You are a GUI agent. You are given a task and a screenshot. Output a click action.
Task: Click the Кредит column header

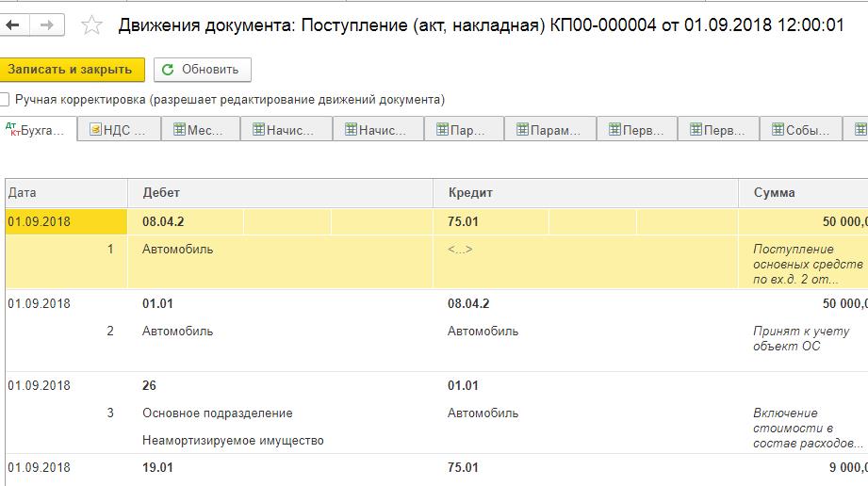point(470,193)
